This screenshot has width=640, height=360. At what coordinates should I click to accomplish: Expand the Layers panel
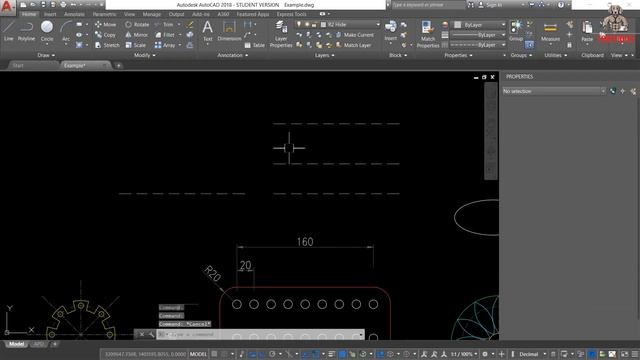[x=324, y=55]
